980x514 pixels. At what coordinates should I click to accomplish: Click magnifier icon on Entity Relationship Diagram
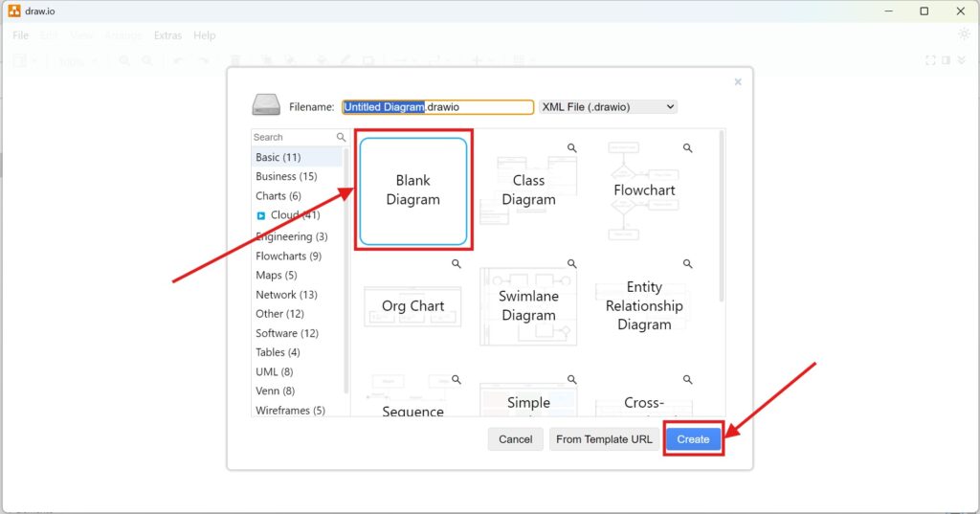tap(687, 263)
